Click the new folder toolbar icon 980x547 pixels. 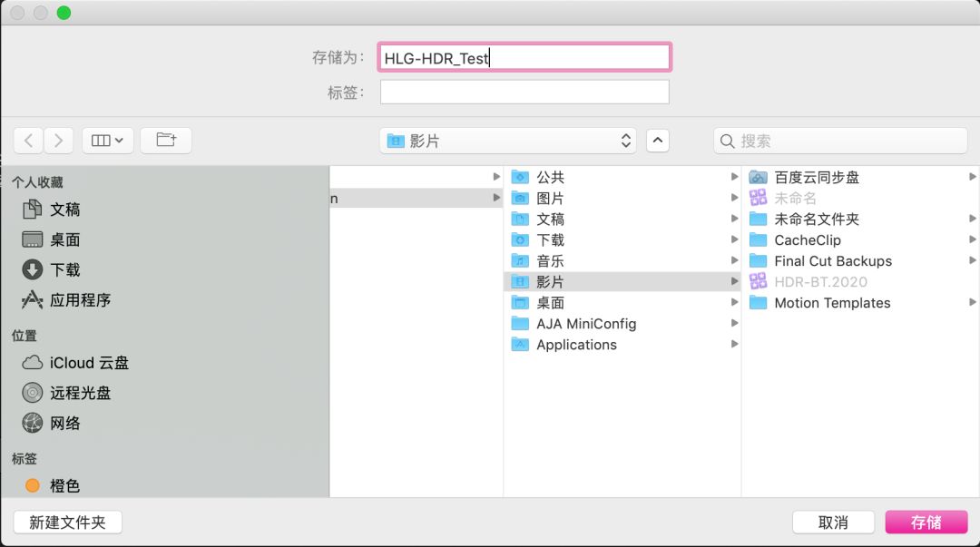pyautogui.click(x=166, y=141)
